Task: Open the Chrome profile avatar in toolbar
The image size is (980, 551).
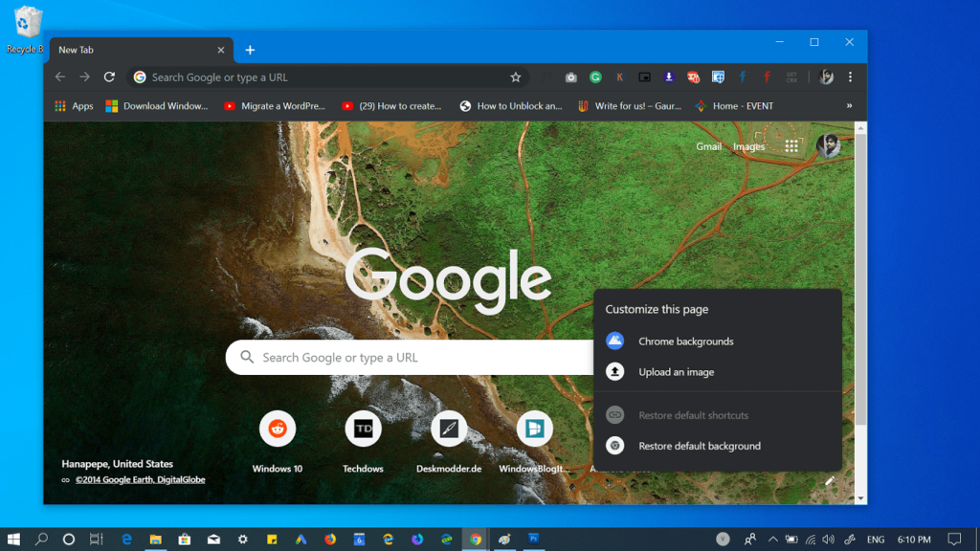Action: pos(826,77)
